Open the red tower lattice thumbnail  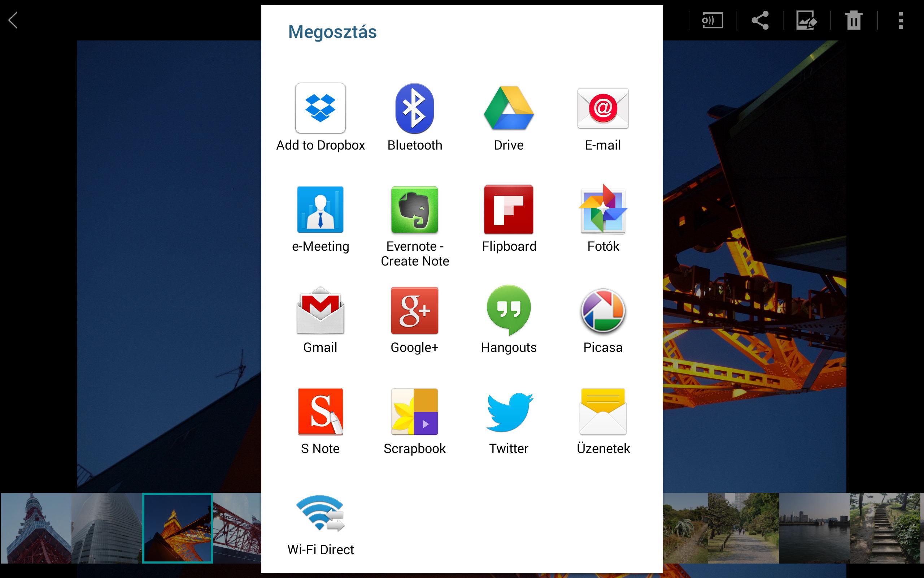click(x=237, y=528)
